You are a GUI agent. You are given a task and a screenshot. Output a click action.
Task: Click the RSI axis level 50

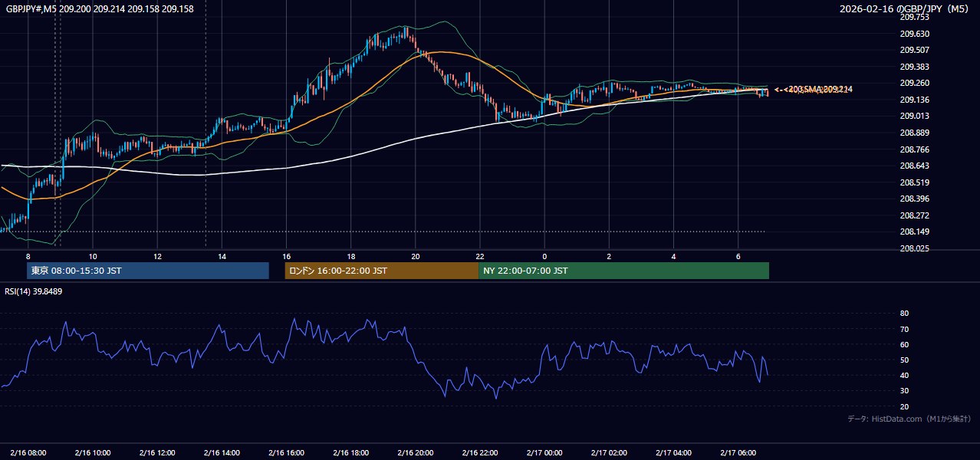click(x=904, y=360)
